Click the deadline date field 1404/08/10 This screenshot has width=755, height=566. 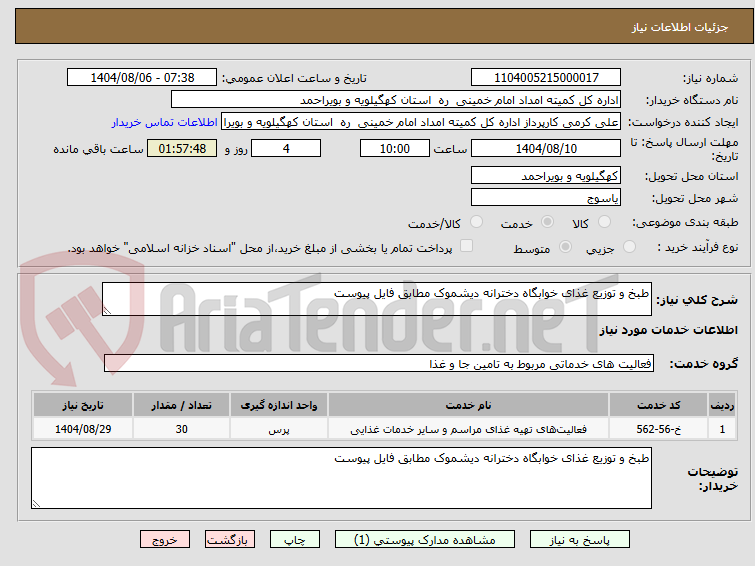click(546, 148)
